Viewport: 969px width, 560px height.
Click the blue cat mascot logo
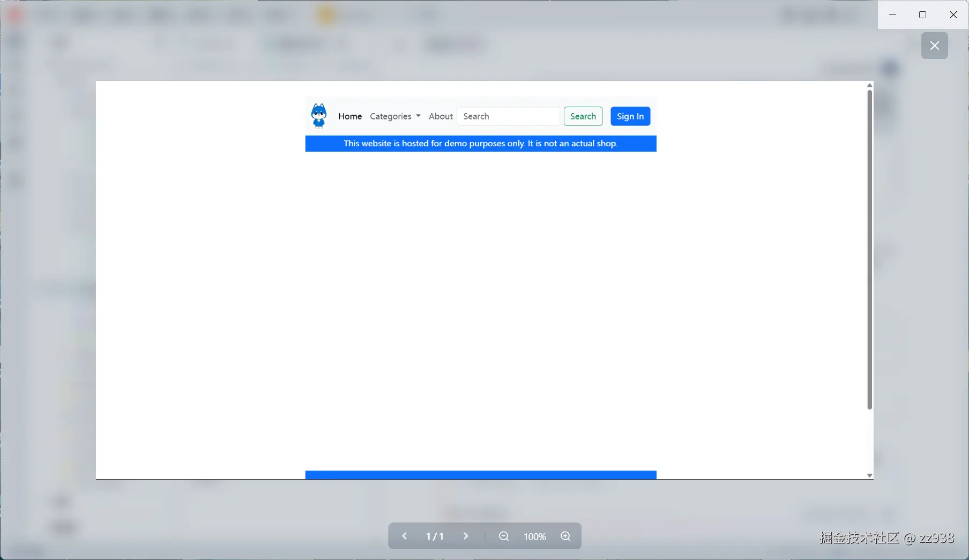[x=319, y=116]
